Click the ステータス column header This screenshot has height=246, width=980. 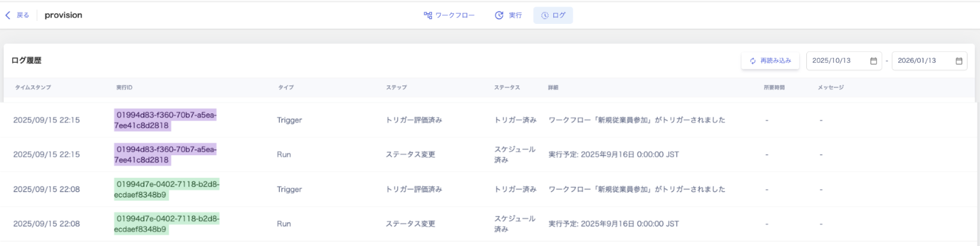click(x=507, y=88)
